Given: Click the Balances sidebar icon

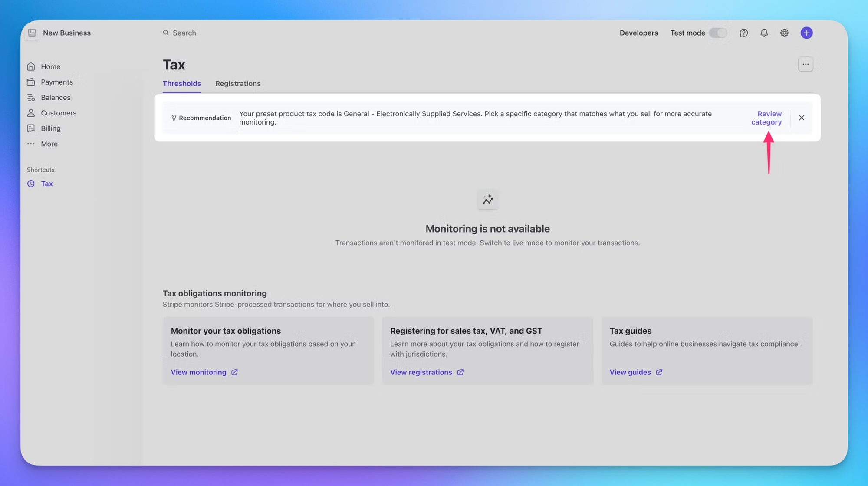Looking at the screenshot, I should 31,98.
